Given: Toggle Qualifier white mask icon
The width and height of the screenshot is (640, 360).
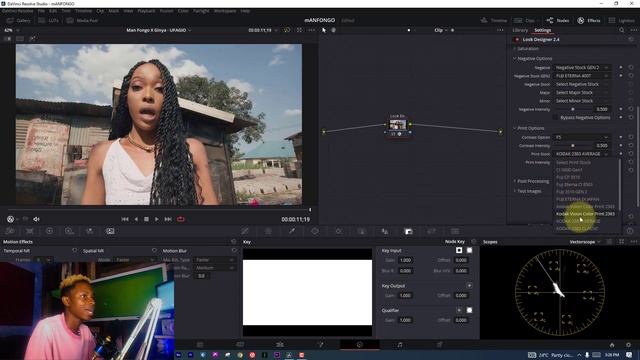Looking at the screenshot, I should [x=469, y=310].
